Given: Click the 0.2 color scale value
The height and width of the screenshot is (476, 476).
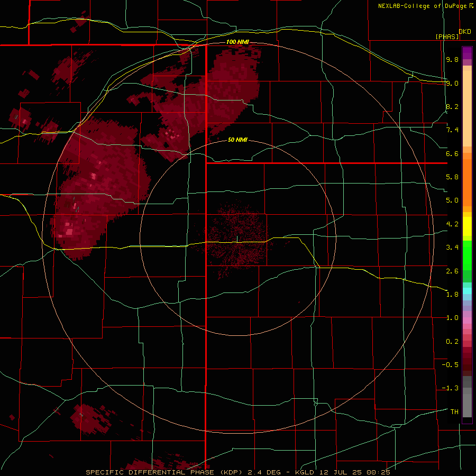Looking at the screenshot, I should [x=452, y=342].
